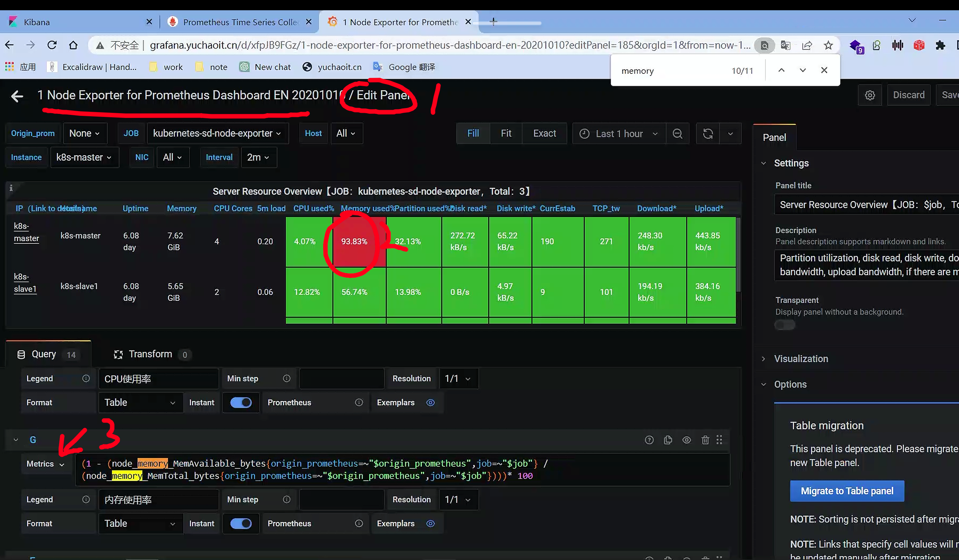Viewport: 959px width, 560px height.
Task: Switch to the Kibana browser tab
Action: click(x=37, y=22)
